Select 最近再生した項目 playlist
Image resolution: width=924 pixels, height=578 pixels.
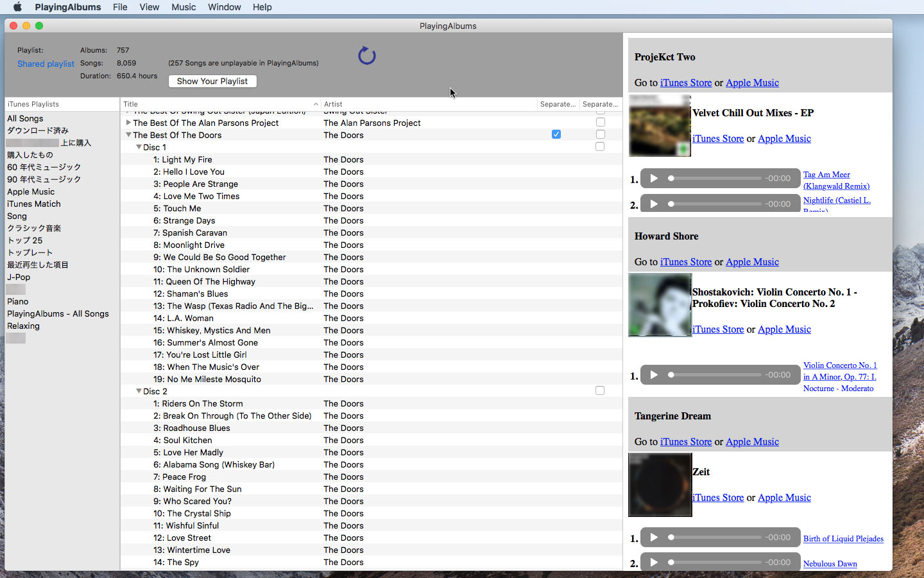pyautogui.click(x=62, y=265)
